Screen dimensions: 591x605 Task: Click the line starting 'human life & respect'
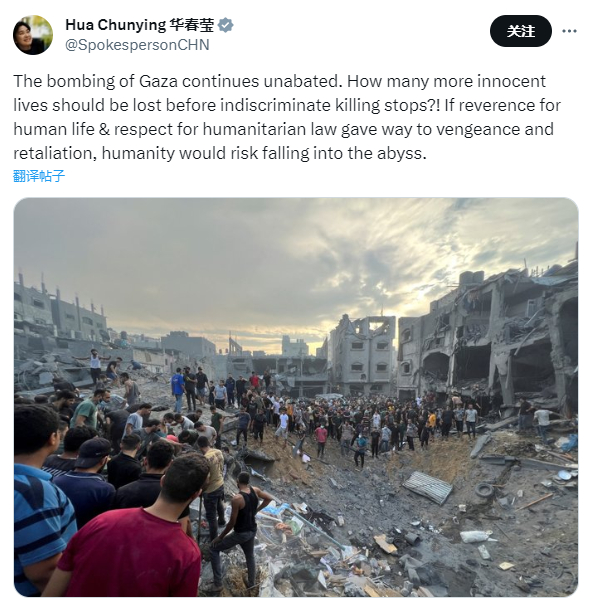point(284,129)
